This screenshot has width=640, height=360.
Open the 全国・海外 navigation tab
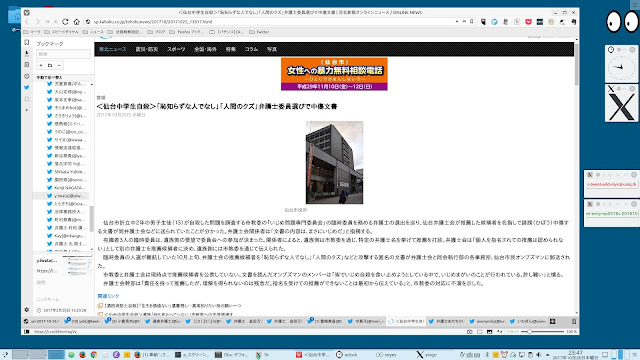tap(205, 49)
